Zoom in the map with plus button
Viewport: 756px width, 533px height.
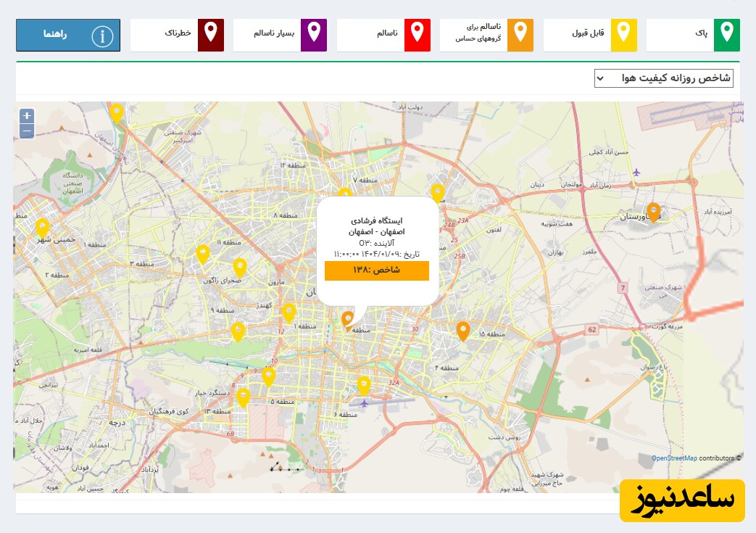coord(27,116)
